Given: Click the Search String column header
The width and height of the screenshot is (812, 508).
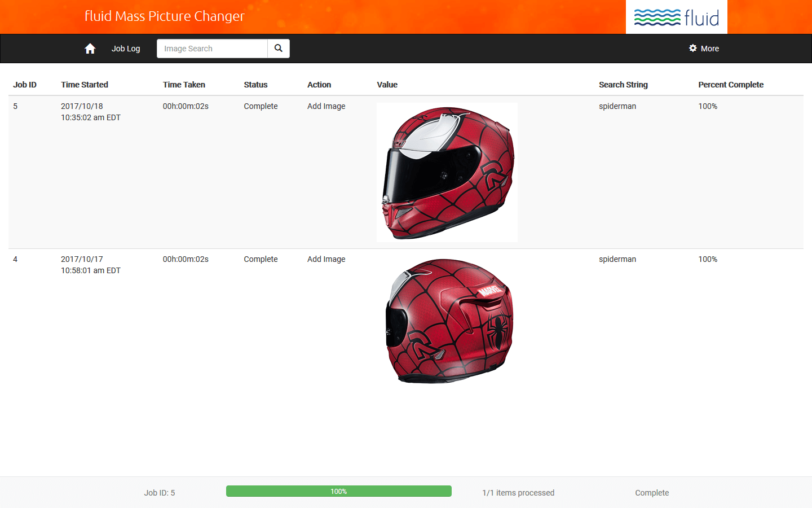Looking at the screenshot, I should pyautogui.click(x=623, y=85).
